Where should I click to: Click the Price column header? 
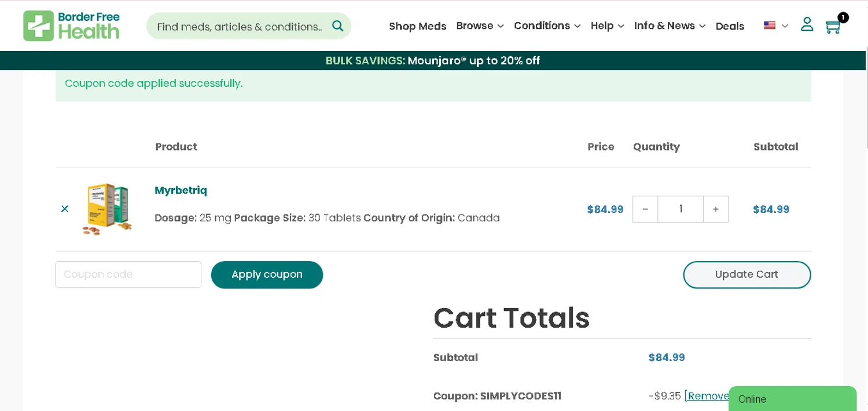(x=601, y=147)
